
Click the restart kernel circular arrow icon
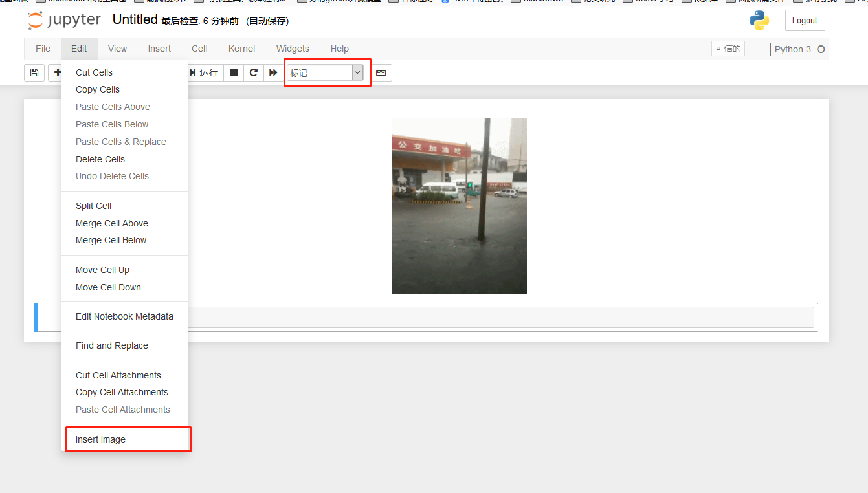(x=254, y=72)
